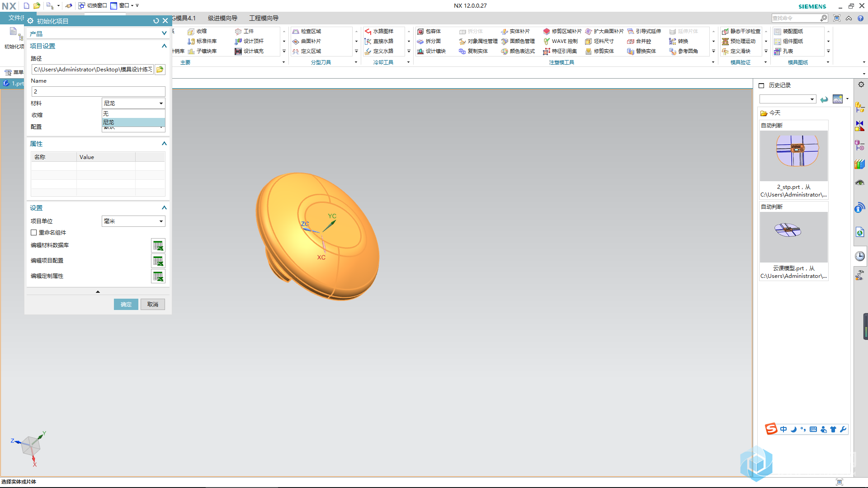Open the 子镶块库 sub-insert library
Viewport: 868px width, 488px height.
tap(202, 51)
